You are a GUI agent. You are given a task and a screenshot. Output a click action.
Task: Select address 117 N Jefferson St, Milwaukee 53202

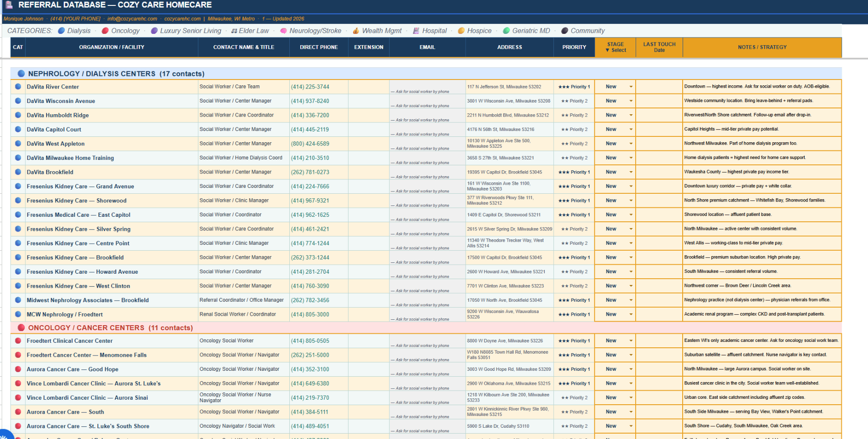pos(504,87)
